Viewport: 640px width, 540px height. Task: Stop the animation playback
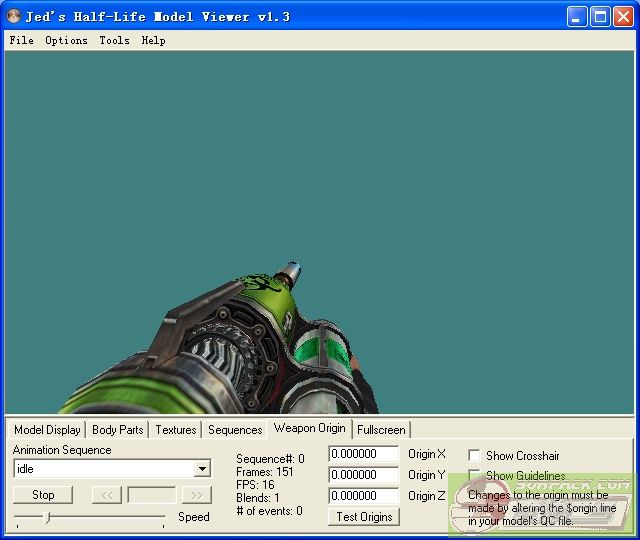pos(43,494)
